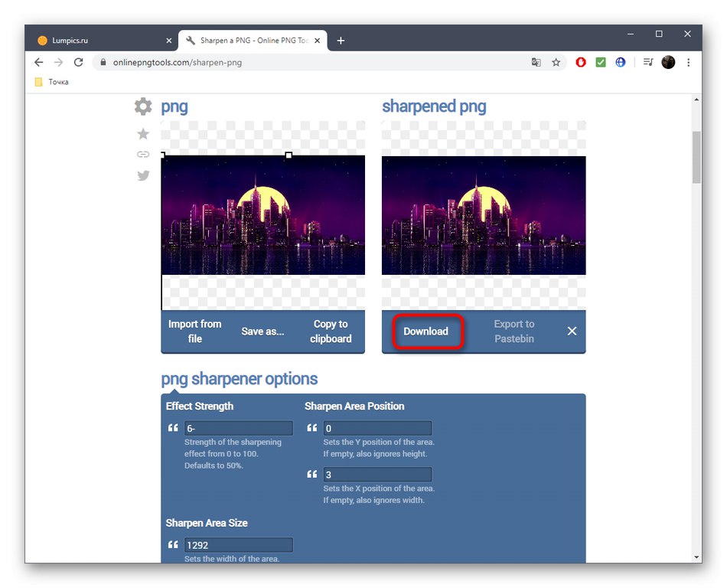Copy the tool link via chain icon
Viewport: 727px width, 588px height.
pyautogui.click(x=142, y=154)
